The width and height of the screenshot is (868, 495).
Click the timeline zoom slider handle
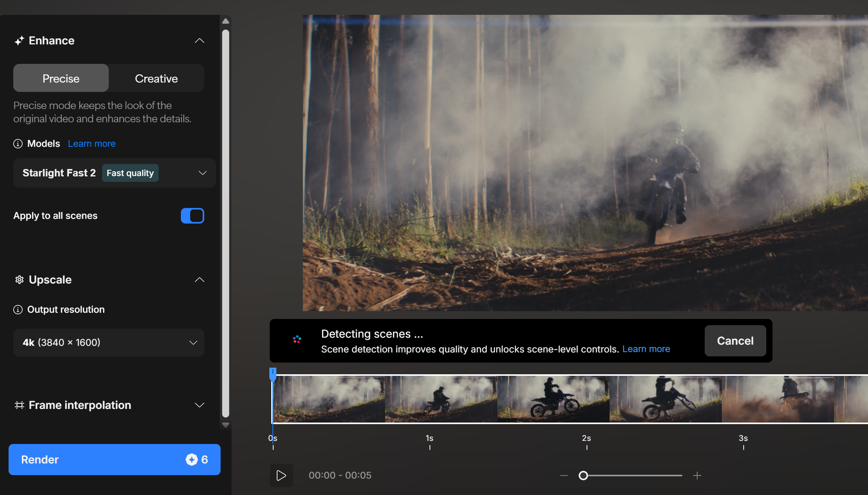583,476
